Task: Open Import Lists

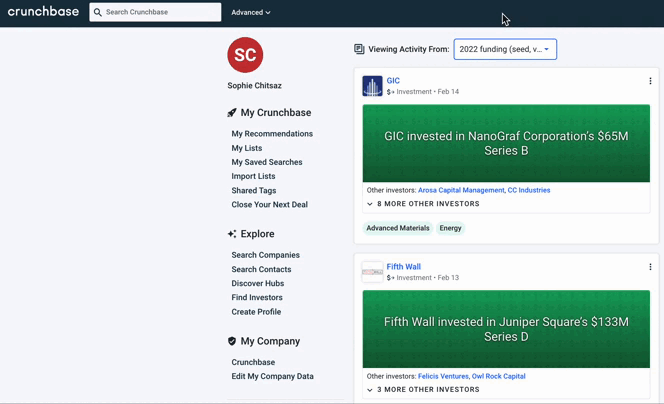Action: pos(253,176)
